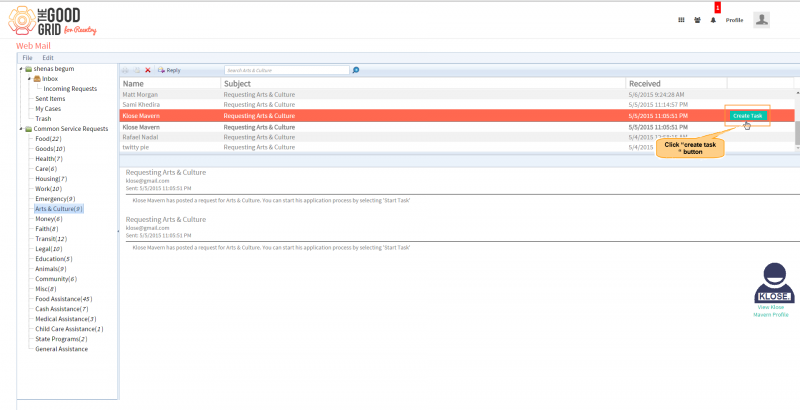
Task: Click the message list scrollbar
Action: [797, 133]
